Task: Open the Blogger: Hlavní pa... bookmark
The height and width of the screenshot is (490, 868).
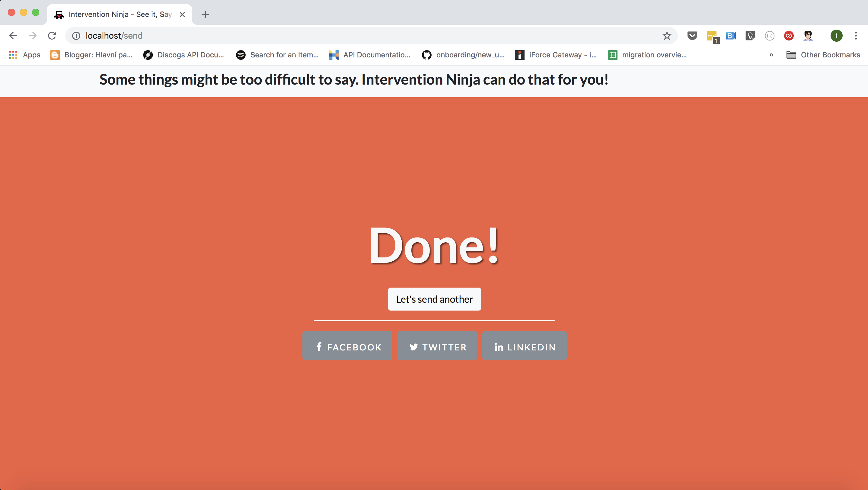Action: [x=91, y=55]
